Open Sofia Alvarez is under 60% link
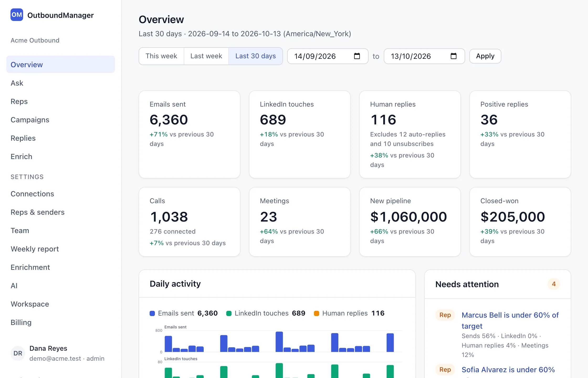This screenshot has height=378, width=588. click(x=508, y=370)
